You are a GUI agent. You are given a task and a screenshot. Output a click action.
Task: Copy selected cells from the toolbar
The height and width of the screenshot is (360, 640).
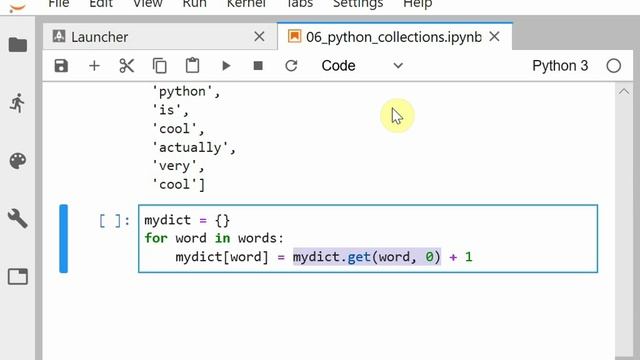coord(160,66)
